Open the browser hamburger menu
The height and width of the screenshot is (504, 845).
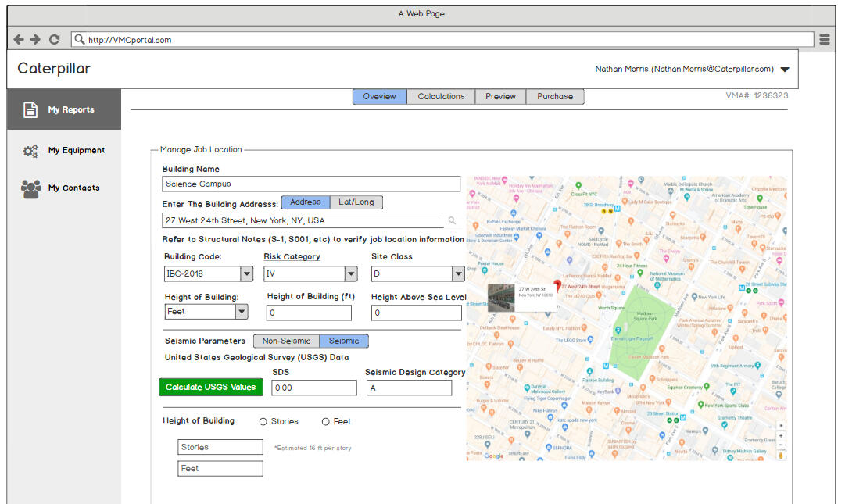click(825, 39)
